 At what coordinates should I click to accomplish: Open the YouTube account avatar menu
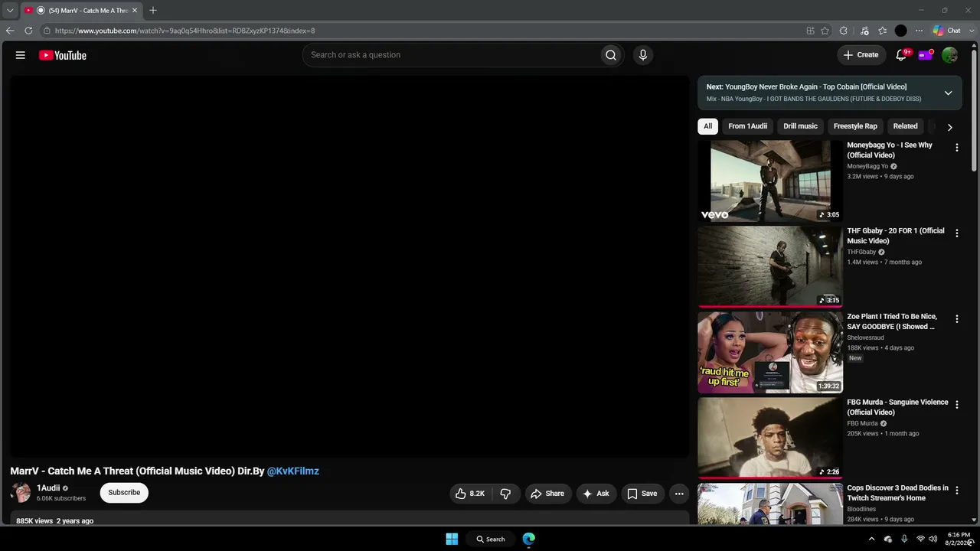click(x=949, y=55)
